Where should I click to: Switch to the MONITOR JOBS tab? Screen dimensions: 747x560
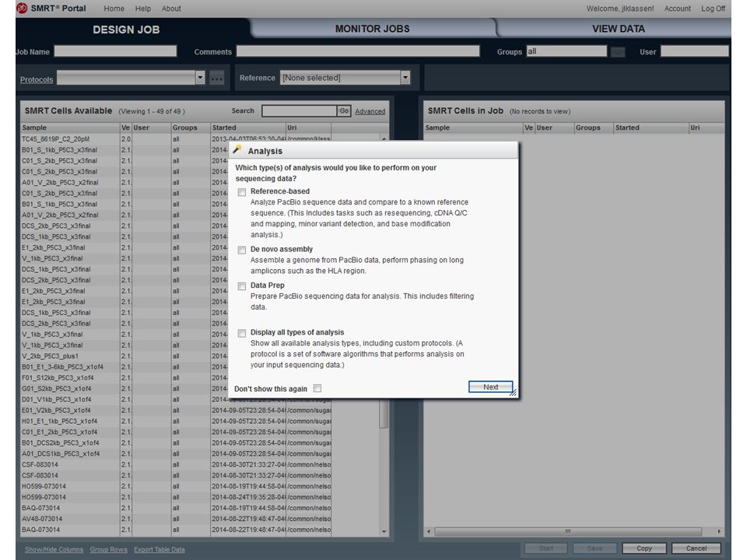tap(372, 29)
